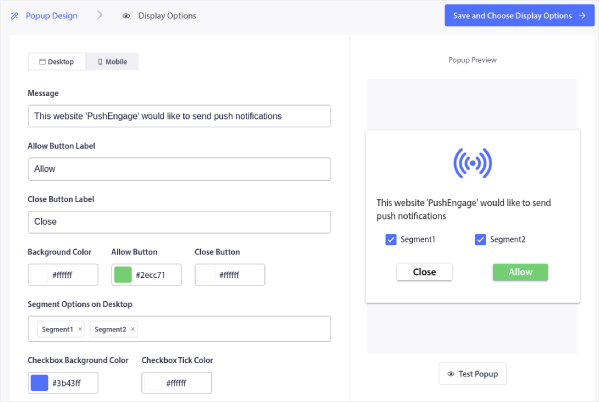Click into the Message text field
The image size is (599, 402).
pos(179,116)
